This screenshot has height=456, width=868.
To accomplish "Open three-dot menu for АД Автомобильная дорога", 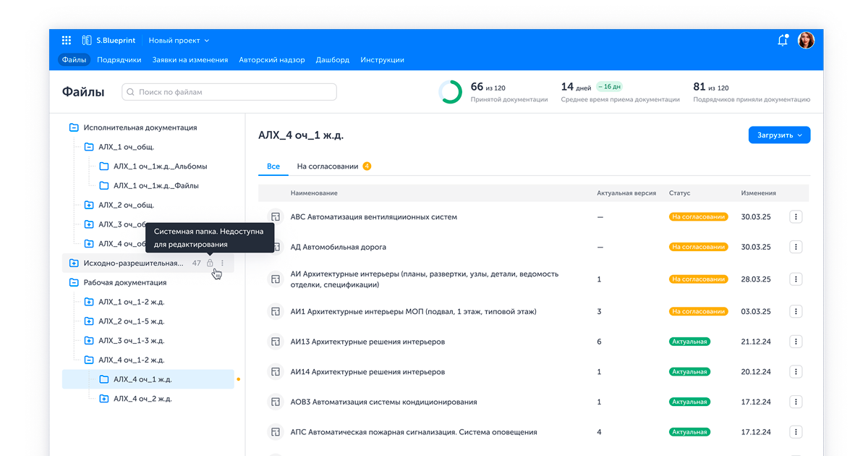I will coord(796,247).
